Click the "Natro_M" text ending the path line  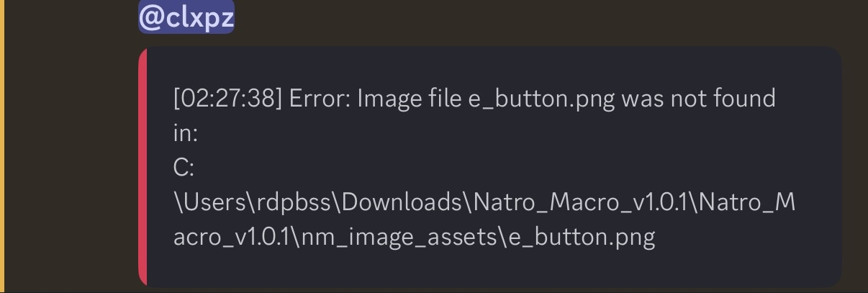coord(747,202)
